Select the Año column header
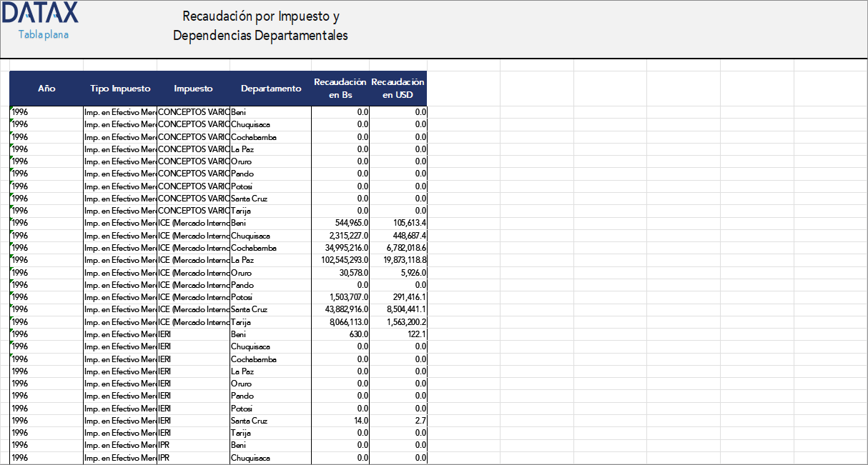This screenshot has width=868, height=465. tap(46, 88)
